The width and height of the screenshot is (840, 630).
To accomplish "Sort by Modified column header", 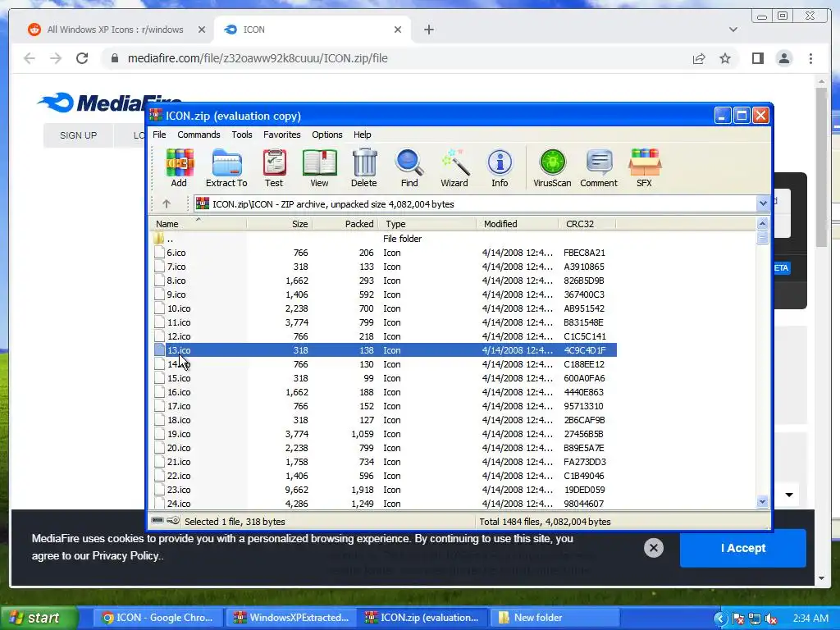I will pyautogui.click(x=517, y=224).
